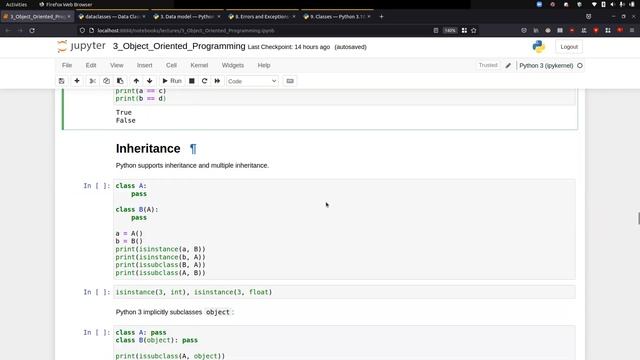Restart the kernel with the circular arrow
This screenshot has height=360, width=640.
pyautogui.click(x=204, y=81)
